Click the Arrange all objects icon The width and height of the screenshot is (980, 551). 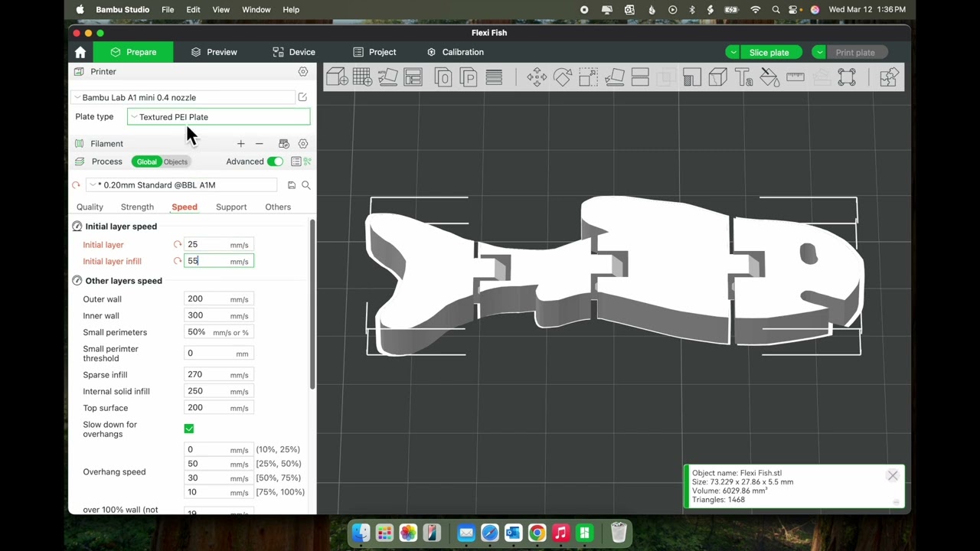[x=413, y=77]
